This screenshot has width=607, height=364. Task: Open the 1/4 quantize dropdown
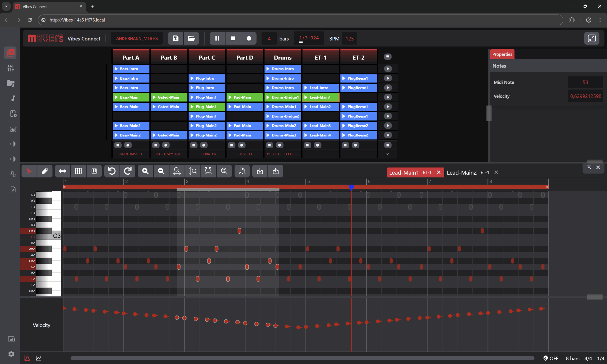tap(601, 358)
